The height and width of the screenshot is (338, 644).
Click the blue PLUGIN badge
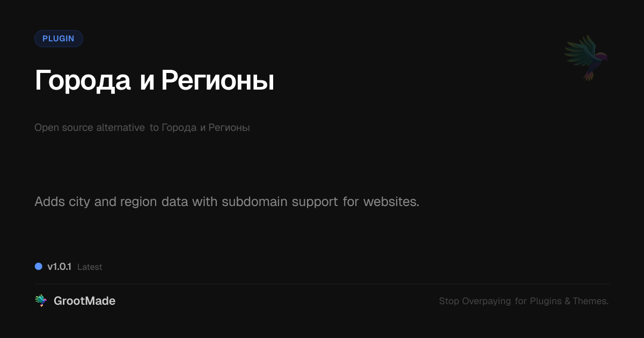(58, 39)
